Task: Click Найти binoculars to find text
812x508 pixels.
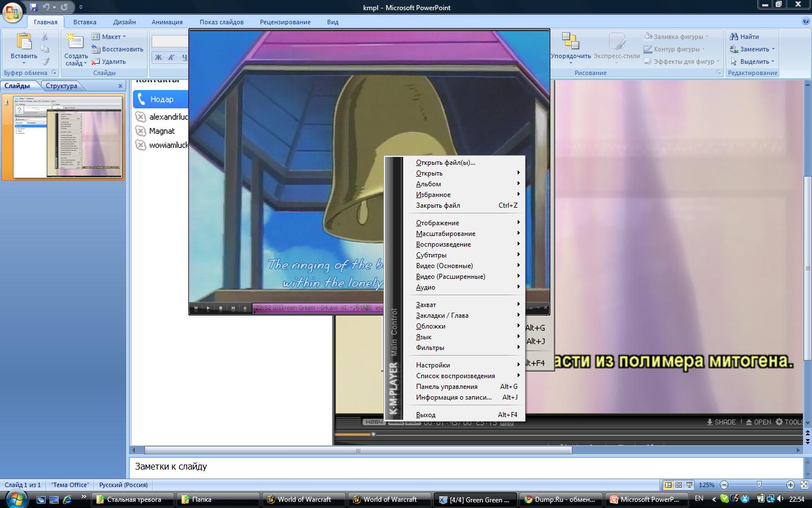Action: tap(744, 37)
